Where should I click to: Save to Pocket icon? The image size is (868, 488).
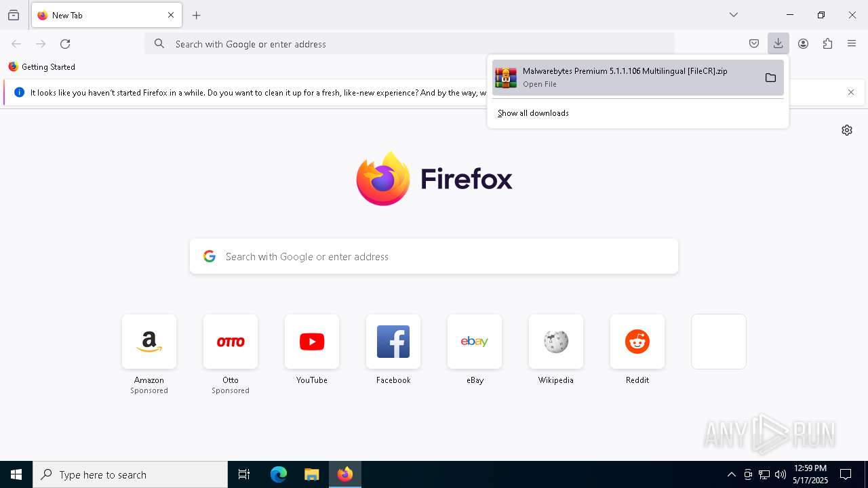pyautogui.click(x=754, y=44)
